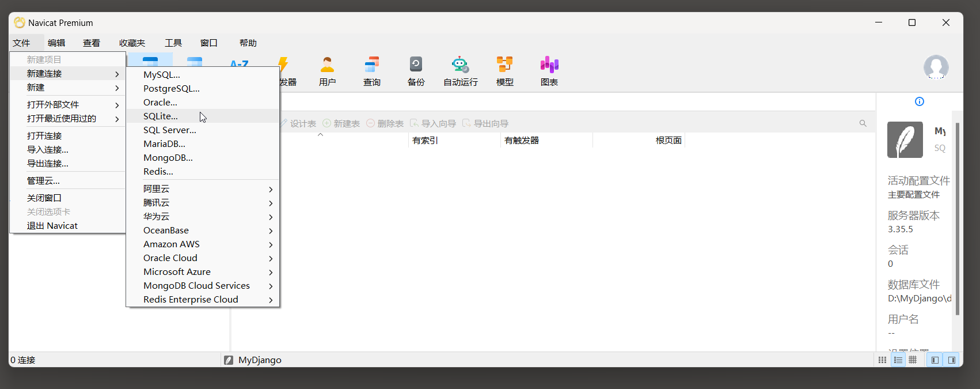Open the 模型 (Model) toolbar icon
This screenshot has width=980, height=389.
[x=505, y=71]
